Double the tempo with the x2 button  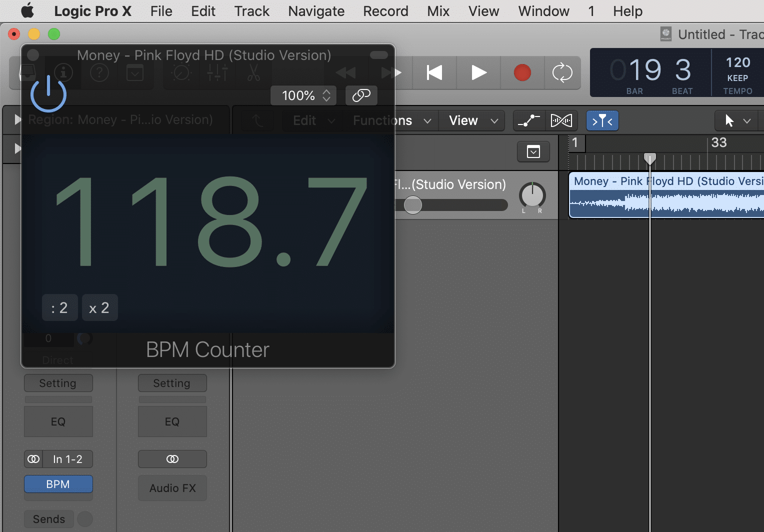pos(99,307)
